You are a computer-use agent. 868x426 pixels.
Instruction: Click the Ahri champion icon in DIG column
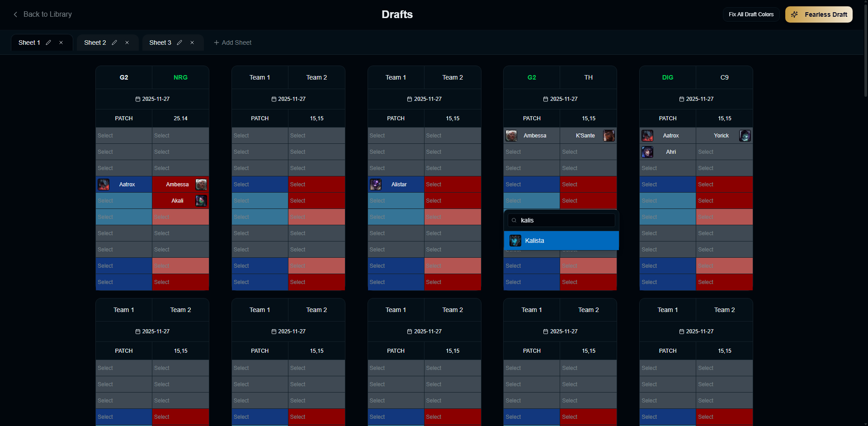647,152
